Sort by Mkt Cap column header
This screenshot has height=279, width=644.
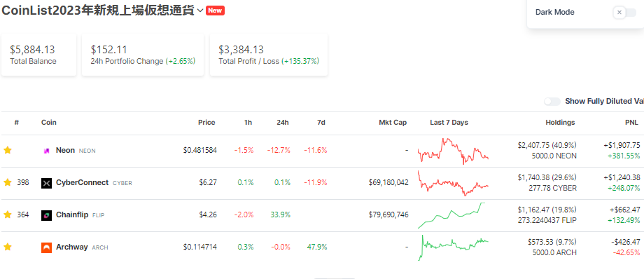tap(393, 122)
